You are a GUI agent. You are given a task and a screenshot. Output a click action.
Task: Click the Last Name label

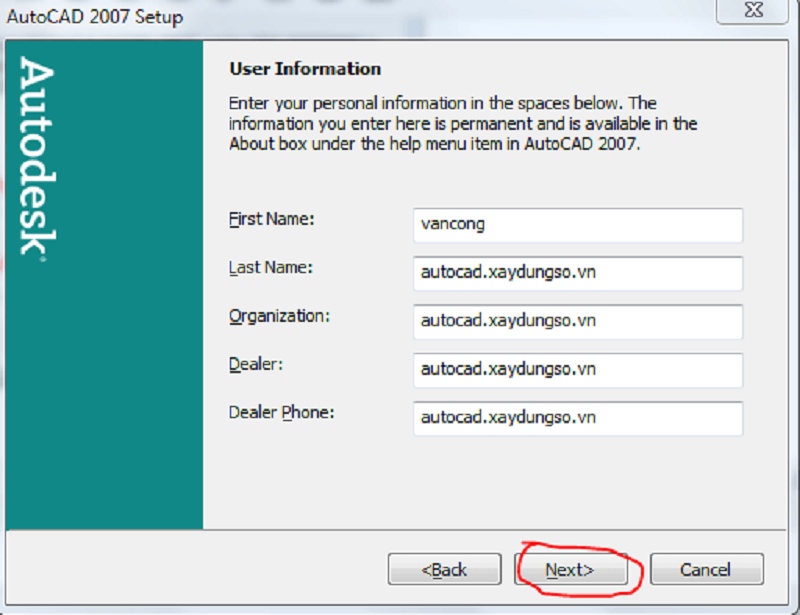[x=271, y=267]
